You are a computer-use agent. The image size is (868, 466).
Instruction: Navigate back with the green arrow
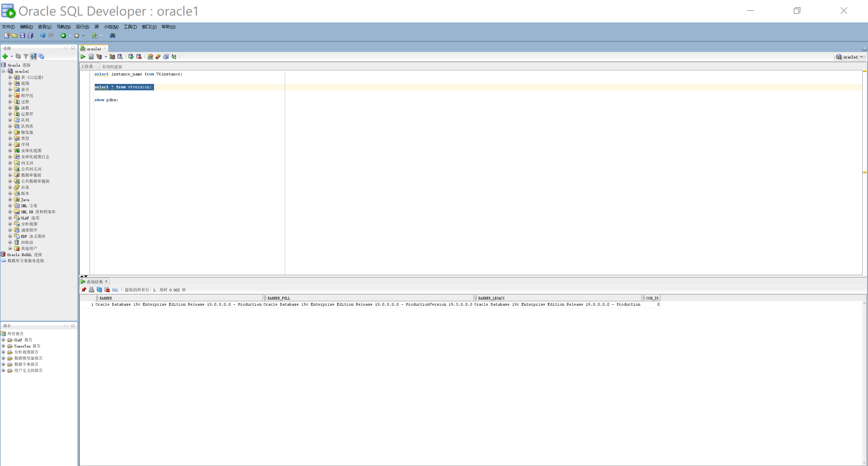pyautogui.click(x=63, y=35)
